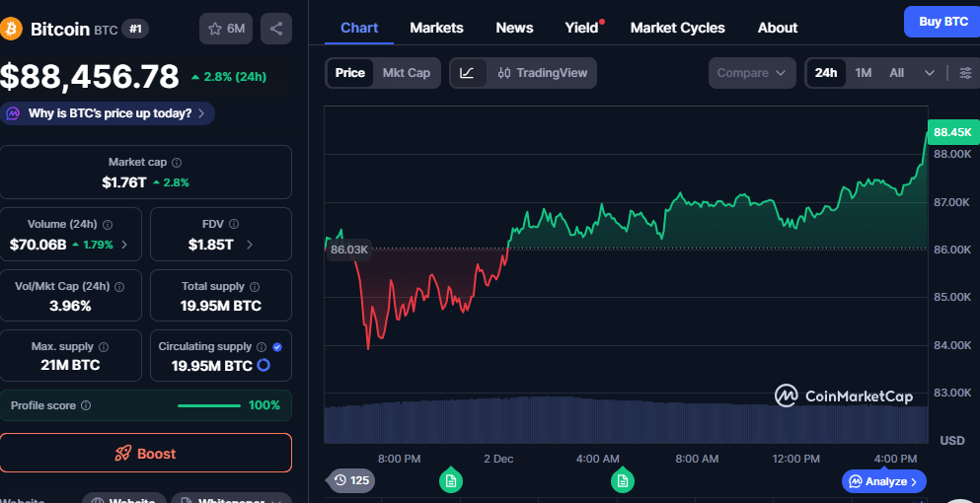
Task: Open chart settings sliders icon
Action: coord(964,73)
